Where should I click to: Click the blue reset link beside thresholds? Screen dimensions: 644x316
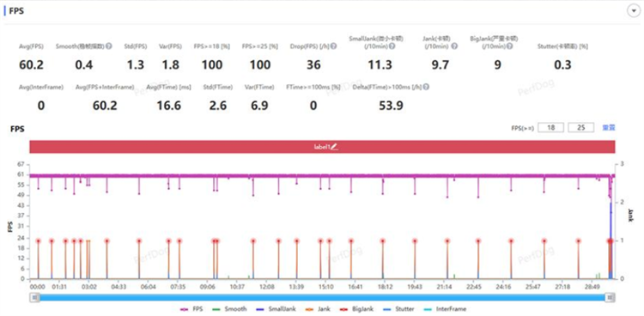click(608, 128)
